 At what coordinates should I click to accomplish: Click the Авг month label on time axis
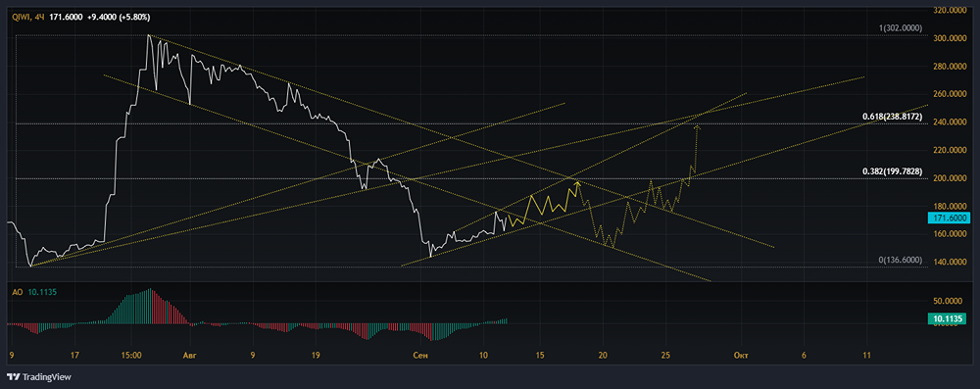[x=189, y=356]
